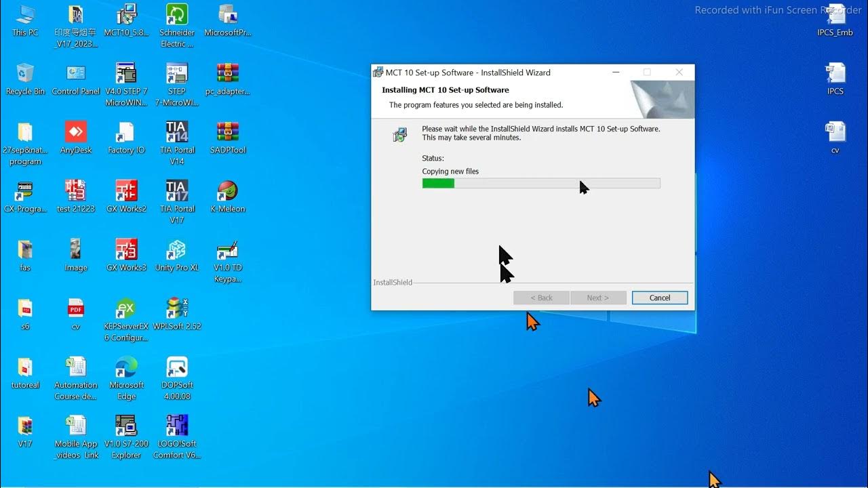The image size is (868, 488).
Task: Click the IPCS_Emb file icon
Action: [x=835, y=20]
